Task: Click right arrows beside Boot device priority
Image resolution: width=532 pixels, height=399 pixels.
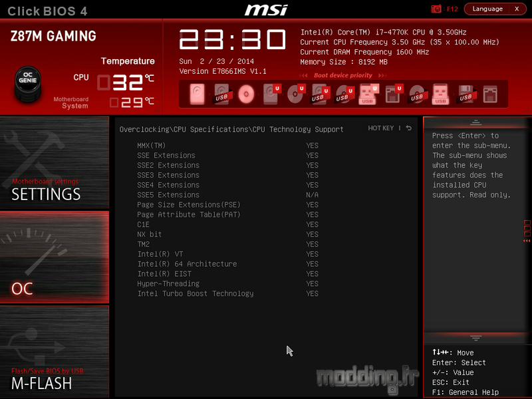Action: pos(382,75)
